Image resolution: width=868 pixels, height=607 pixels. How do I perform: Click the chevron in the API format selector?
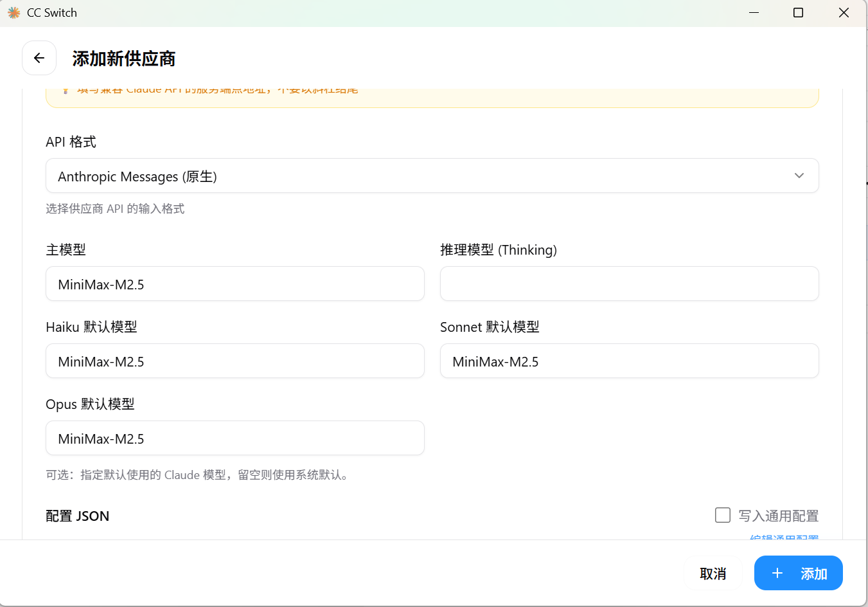[x=799, y=176]
